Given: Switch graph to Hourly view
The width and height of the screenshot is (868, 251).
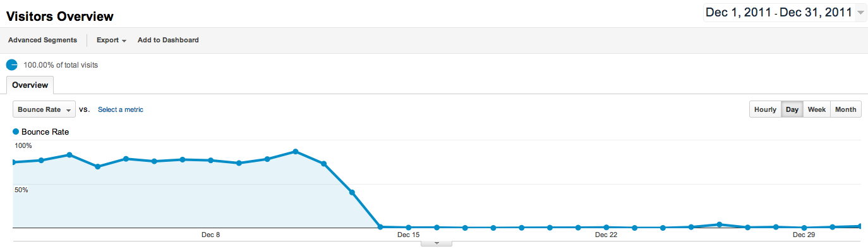Looking at the screenshot, I should pos(765,109).
